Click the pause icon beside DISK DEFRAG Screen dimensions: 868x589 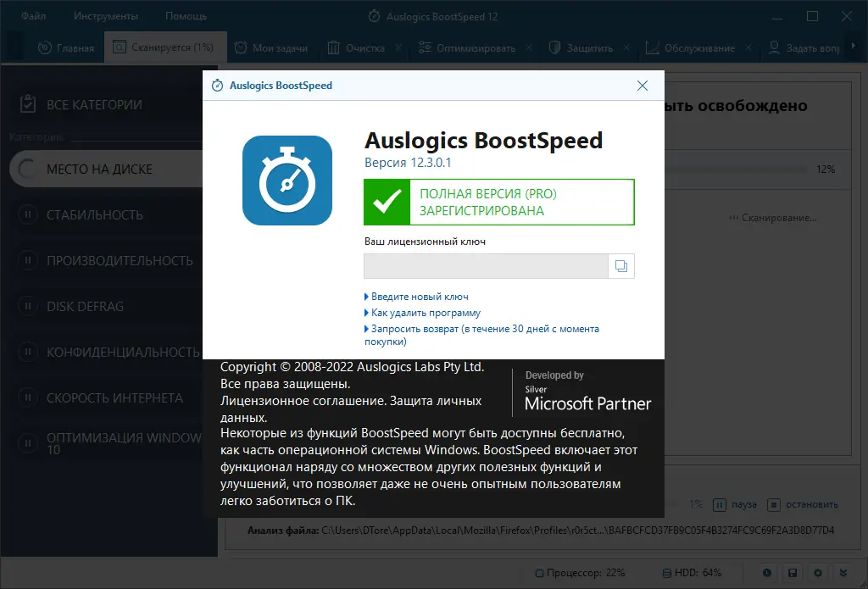pos(27,306)
